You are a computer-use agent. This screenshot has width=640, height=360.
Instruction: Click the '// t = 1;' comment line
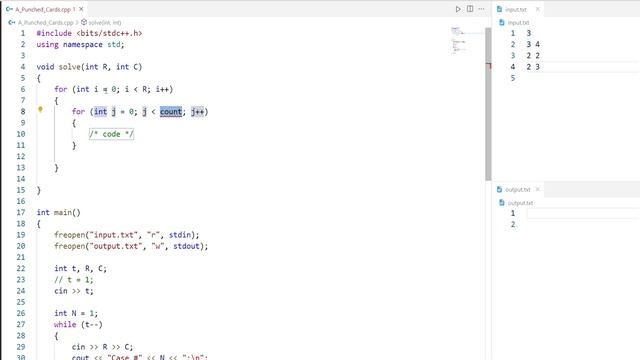point(73,280)
